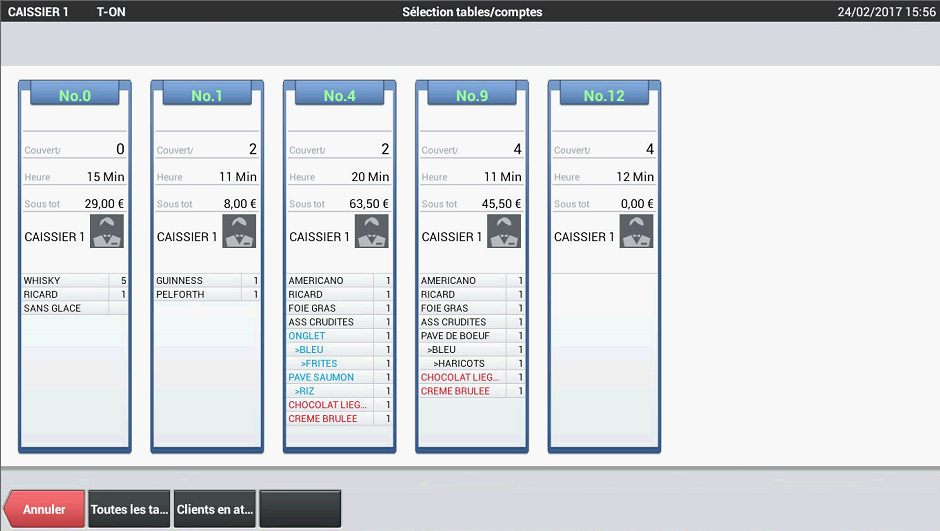Image resolution: width=940 pixels, height=531 pixels.
Task: Select GUINNESS line in table No.1
Action: coord(207,280)
